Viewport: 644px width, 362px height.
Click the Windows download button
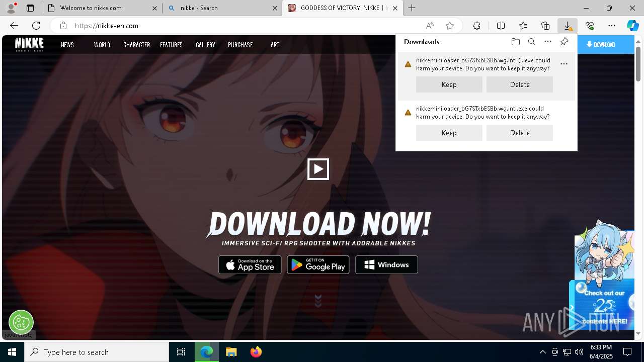386,265
